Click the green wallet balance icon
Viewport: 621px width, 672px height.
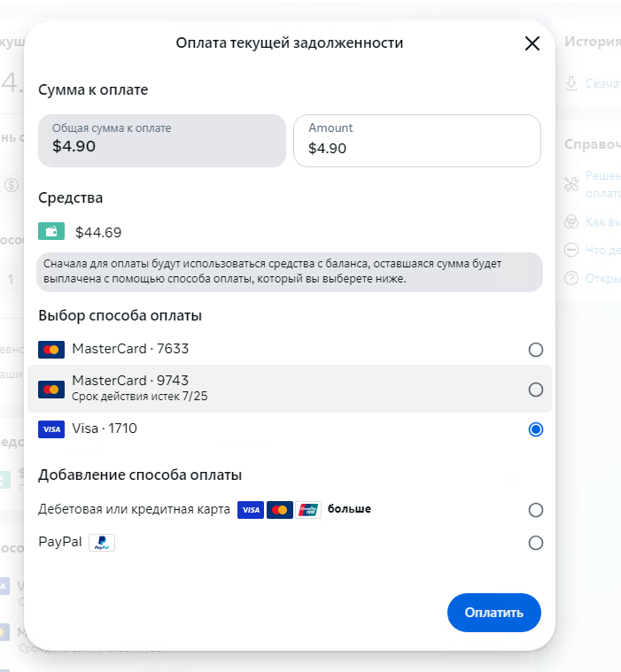(x=51, y=232)
